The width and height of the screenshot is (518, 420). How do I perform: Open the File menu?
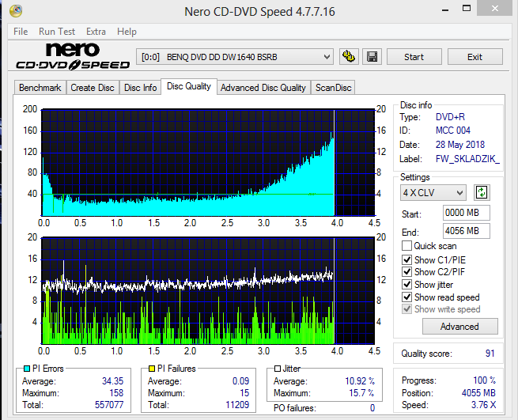point(21,32)
